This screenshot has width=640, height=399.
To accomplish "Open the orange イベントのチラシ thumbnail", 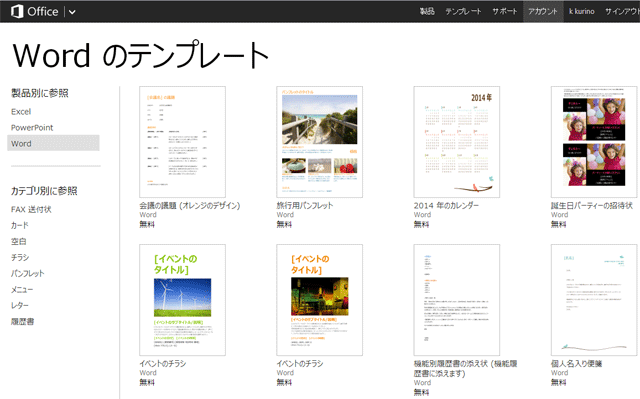I will (x=320, y=300).
